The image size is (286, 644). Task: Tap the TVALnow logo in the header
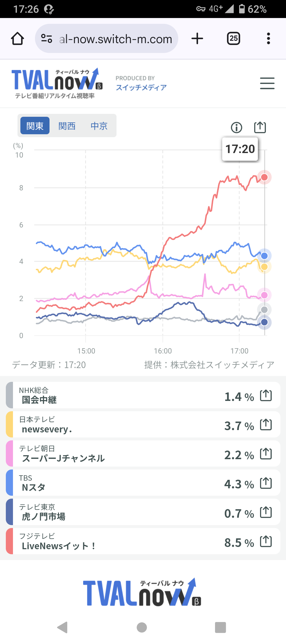(x=57, y=83)
